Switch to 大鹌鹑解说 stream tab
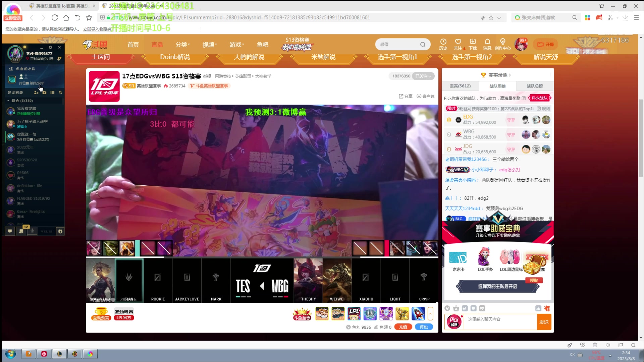The image size is (644, 362). [x=249, y=57]
